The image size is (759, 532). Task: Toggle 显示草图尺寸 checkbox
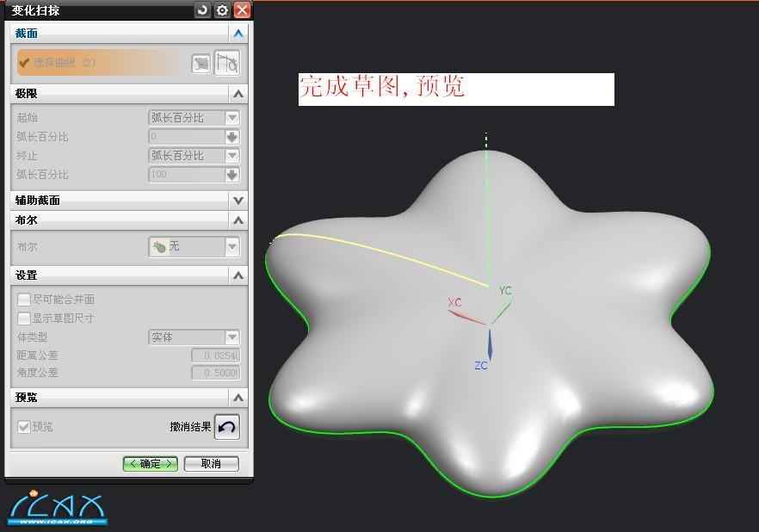pyautogui.click(x=24, y=318)
